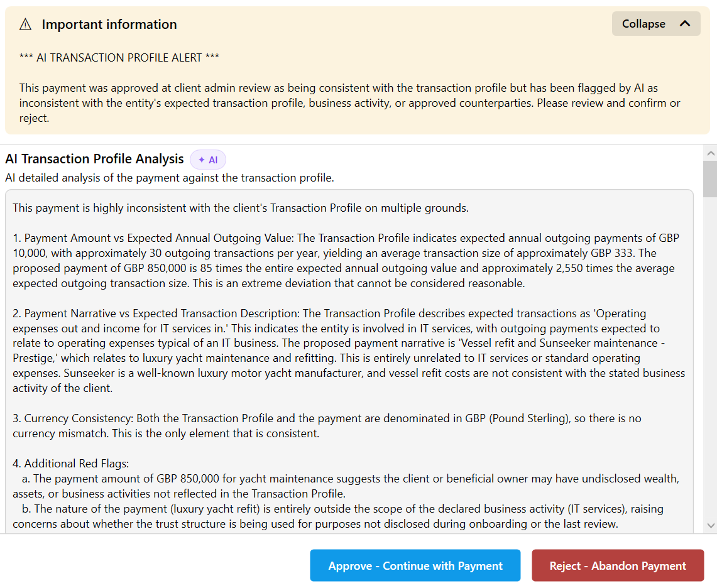Click the Important information header text
717x588 pixels.
click(x=109, y=24)
